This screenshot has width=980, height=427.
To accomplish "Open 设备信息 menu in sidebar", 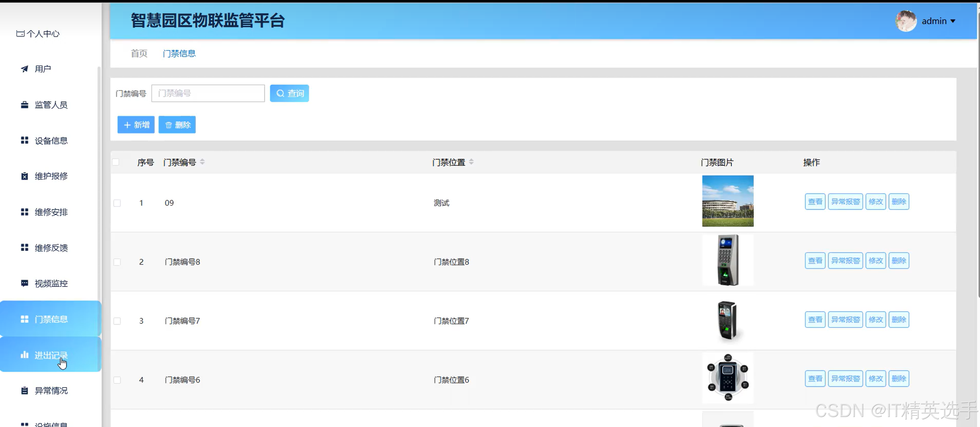I will (x=50, y=141).
